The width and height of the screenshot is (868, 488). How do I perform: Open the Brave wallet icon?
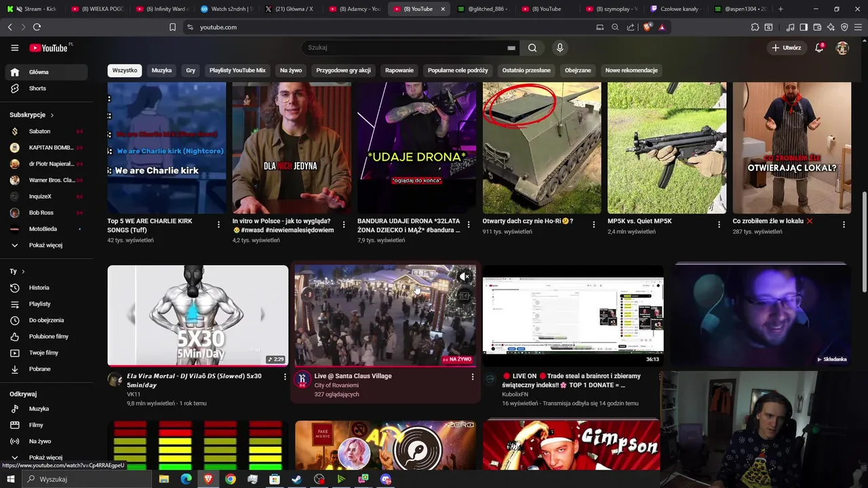click(817, 27)
